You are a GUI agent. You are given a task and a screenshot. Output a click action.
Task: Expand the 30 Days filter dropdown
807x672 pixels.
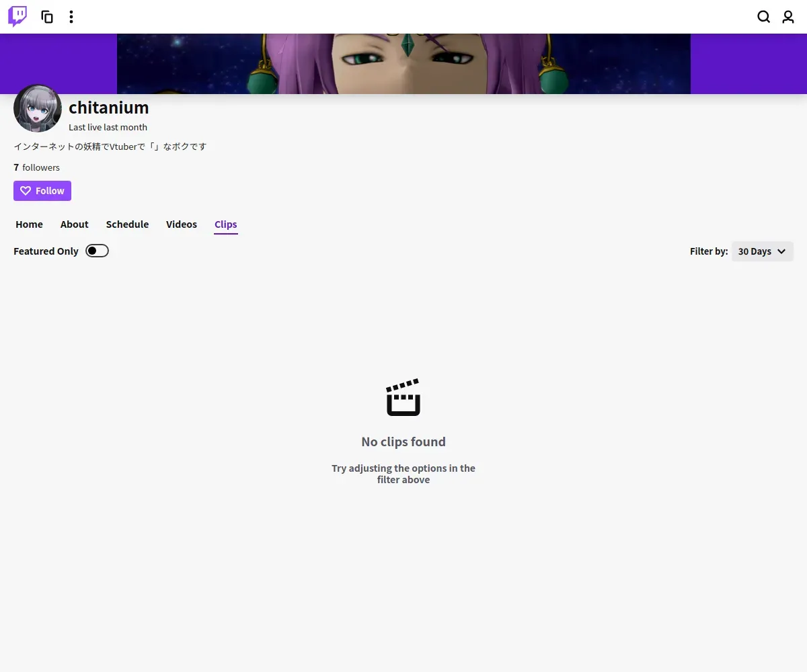763,251
